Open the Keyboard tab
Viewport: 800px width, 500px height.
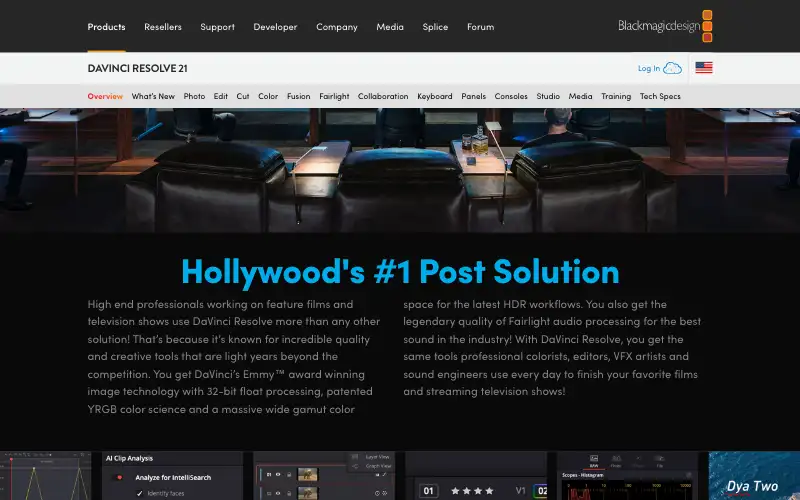coord(435,96)
